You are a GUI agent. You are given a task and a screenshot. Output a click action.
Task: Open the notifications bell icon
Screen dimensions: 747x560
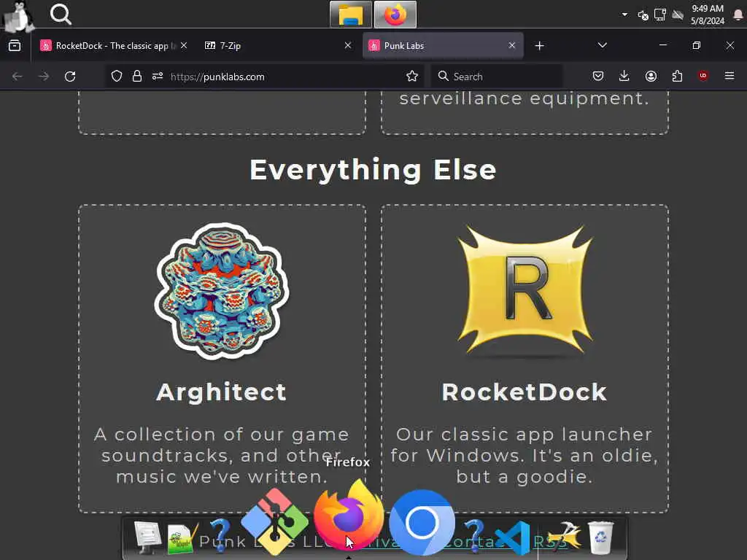(738, 15)
